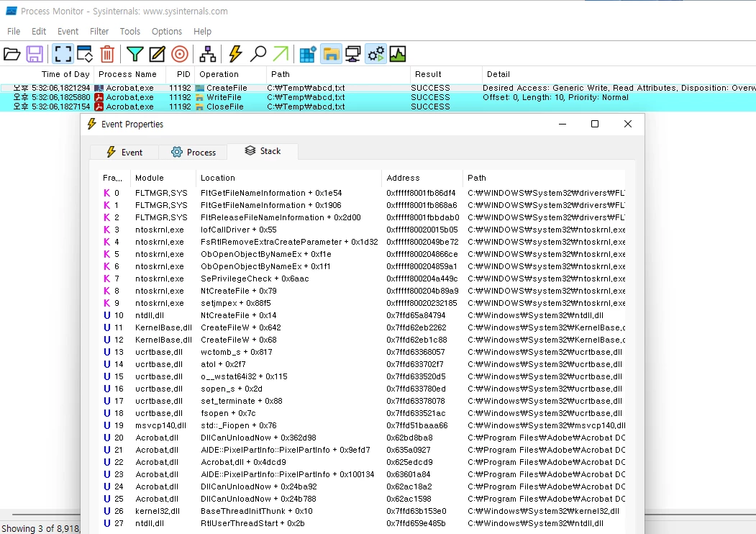Click the Open file toolbar icon

point(12,54)
